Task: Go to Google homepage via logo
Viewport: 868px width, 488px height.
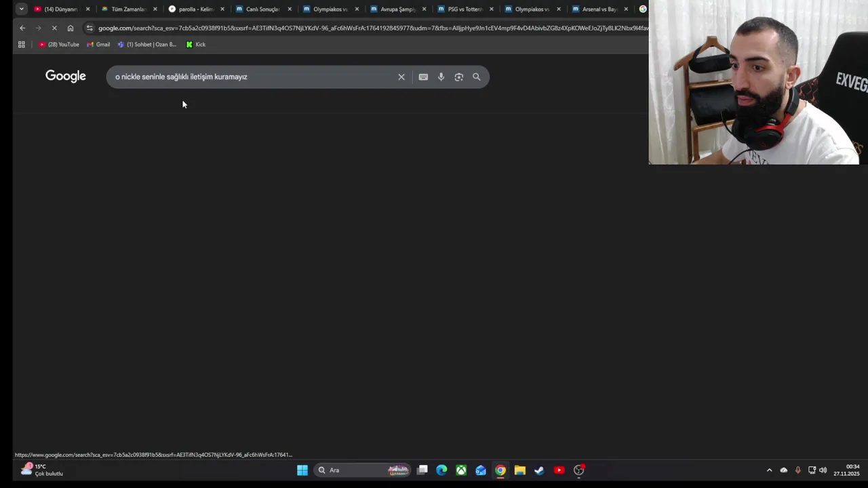Action: 66,77
